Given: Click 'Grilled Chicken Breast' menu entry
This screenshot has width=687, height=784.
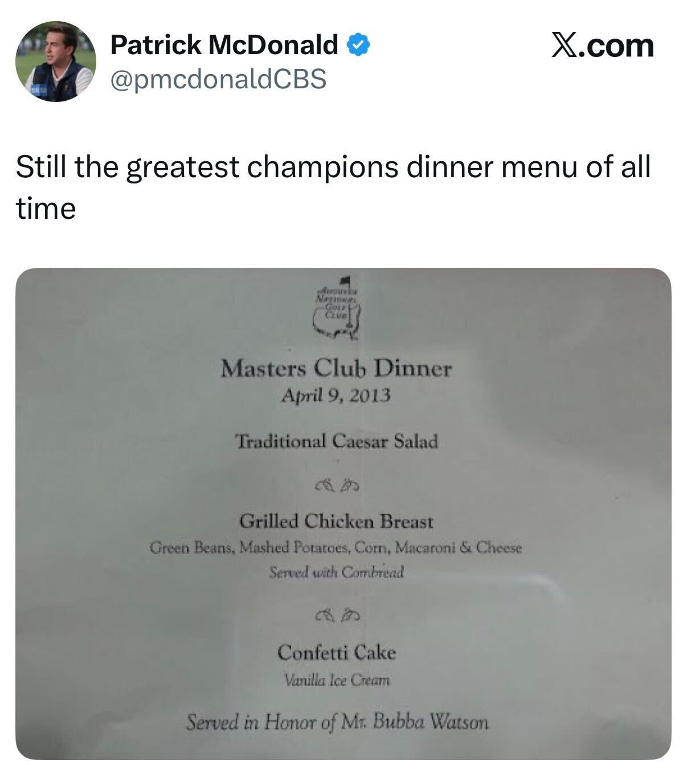Looking at the screenshot, I should point(336,521).
